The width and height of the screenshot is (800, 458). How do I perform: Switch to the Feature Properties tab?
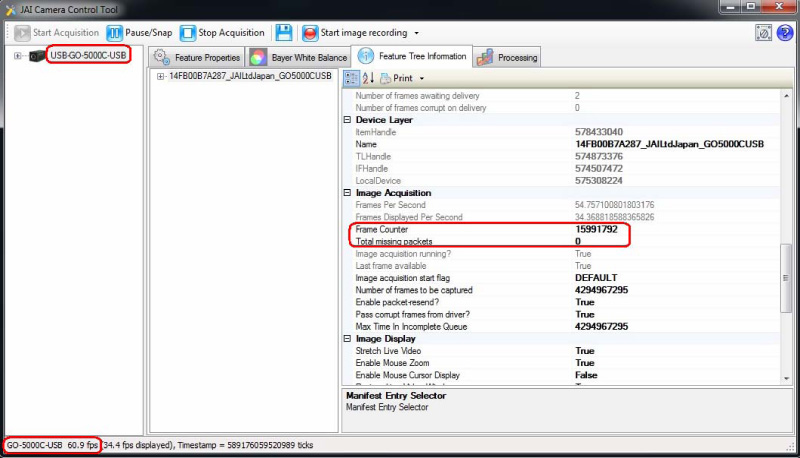pos(196,57)
